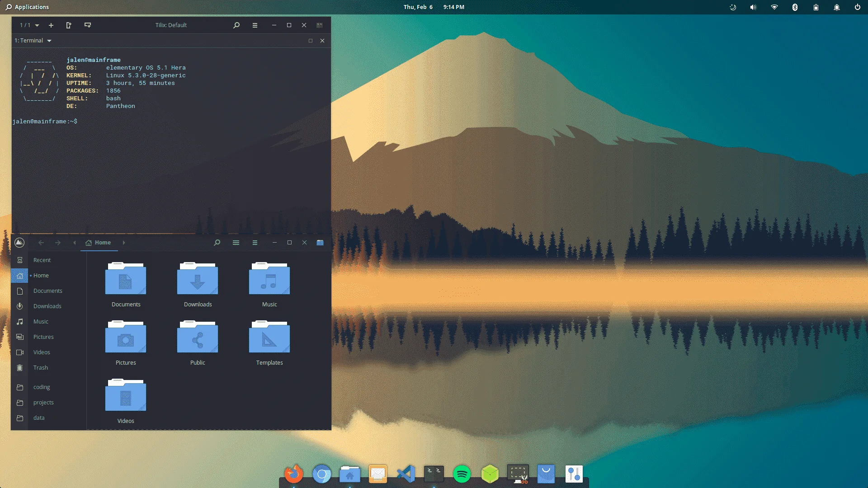Click the blue folder icon in file manager header
868x488 pixels.
pos(320,243)
